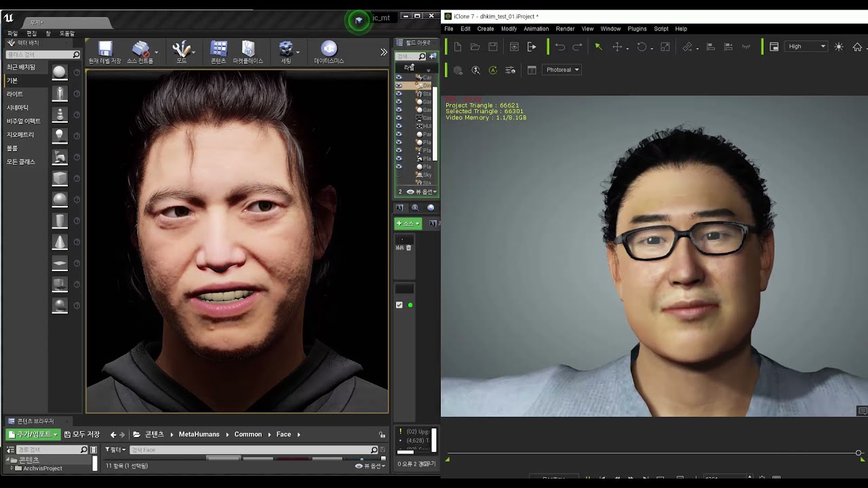Screen dimensions: 868x488
Task: Click Save All (모두 저장) in Content Browser
Action: 81,434
